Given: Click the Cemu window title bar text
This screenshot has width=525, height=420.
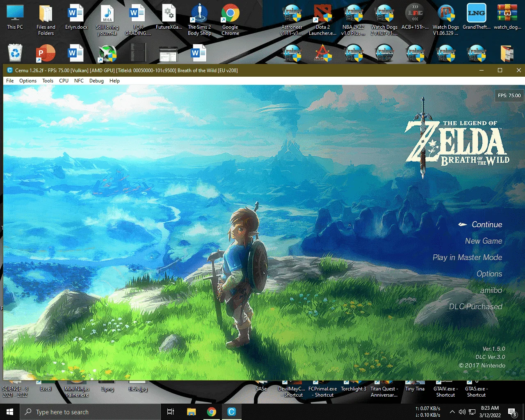Looking at the screenshot, I should 126,70.
